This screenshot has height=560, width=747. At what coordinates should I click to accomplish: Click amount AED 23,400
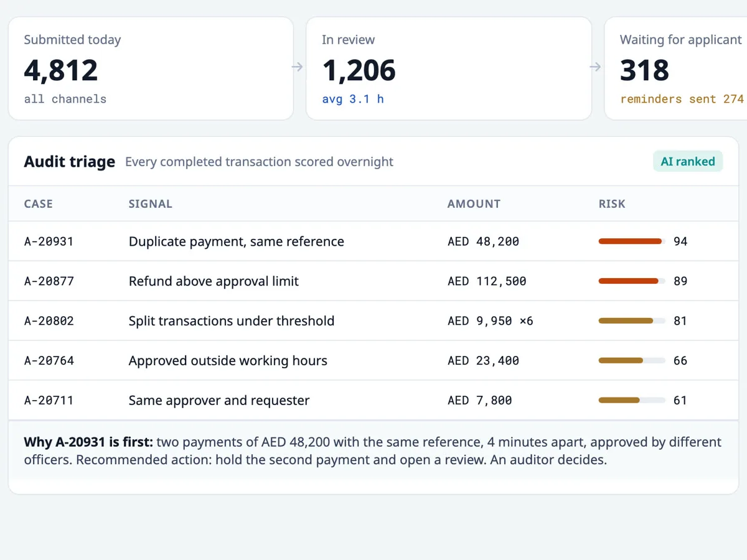[483, 361]
